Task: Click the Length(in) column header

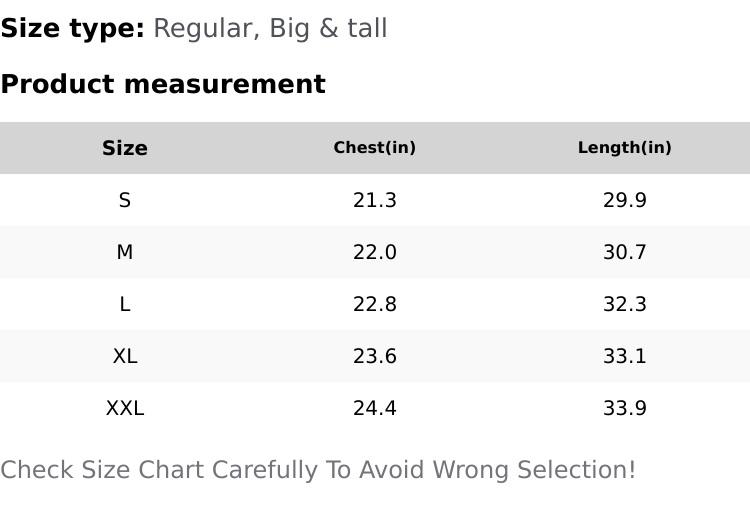Action: click(625, 148)
